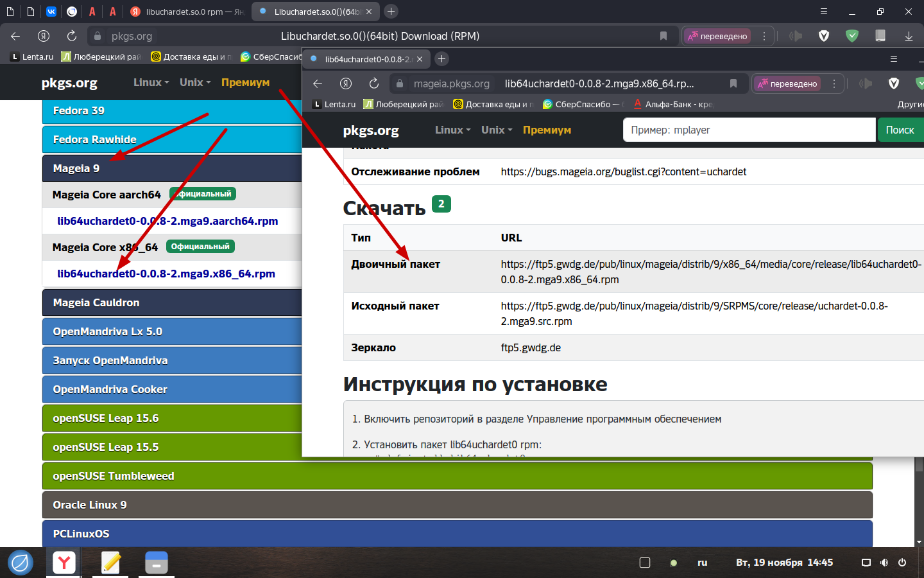Expand the Mageia Cauldron section
Screen dimensions: 924x578
pyautogui.click(x=172, y=302)
